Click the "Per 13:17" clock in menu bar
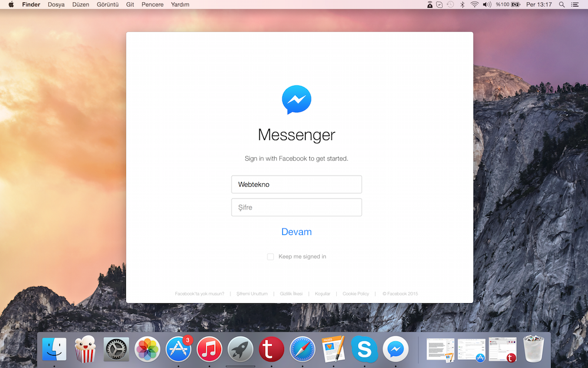Screen dimensions: 588x368 coord(539,5)
